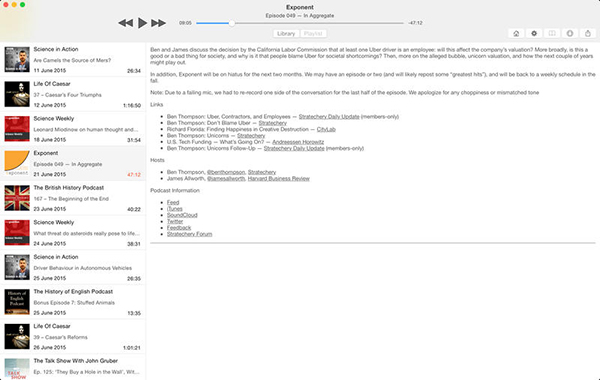Click the share icon in toolbar

[x=588, y=34]
